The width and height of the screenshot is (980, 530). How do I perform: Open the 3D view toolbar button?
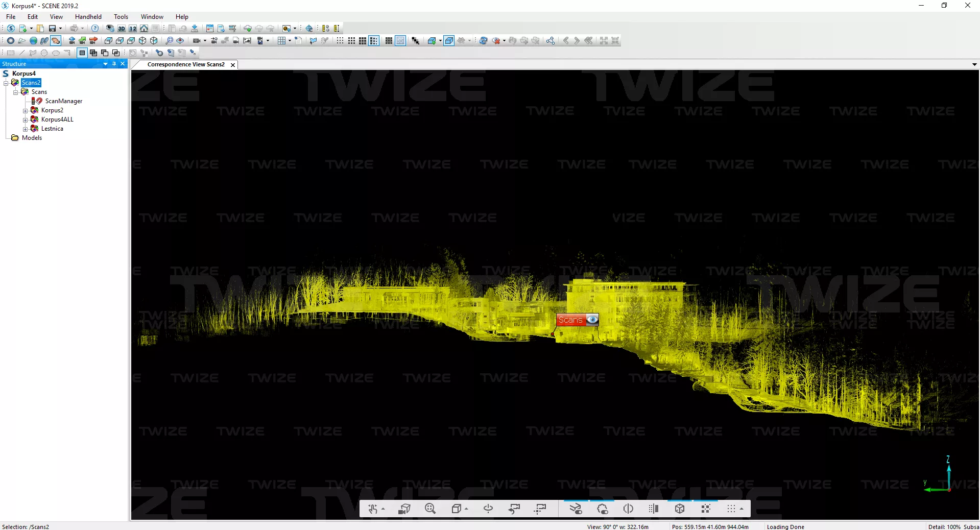(122, 29)
